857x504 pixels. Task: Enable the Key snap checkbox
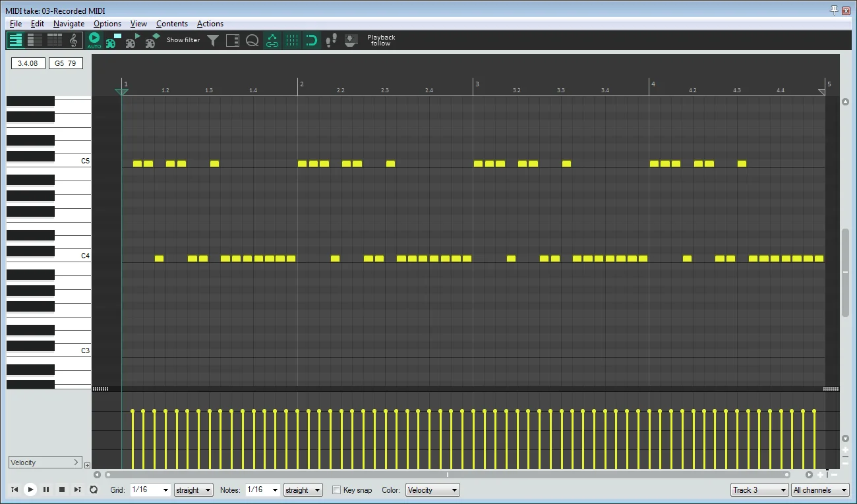click(337, 490)
